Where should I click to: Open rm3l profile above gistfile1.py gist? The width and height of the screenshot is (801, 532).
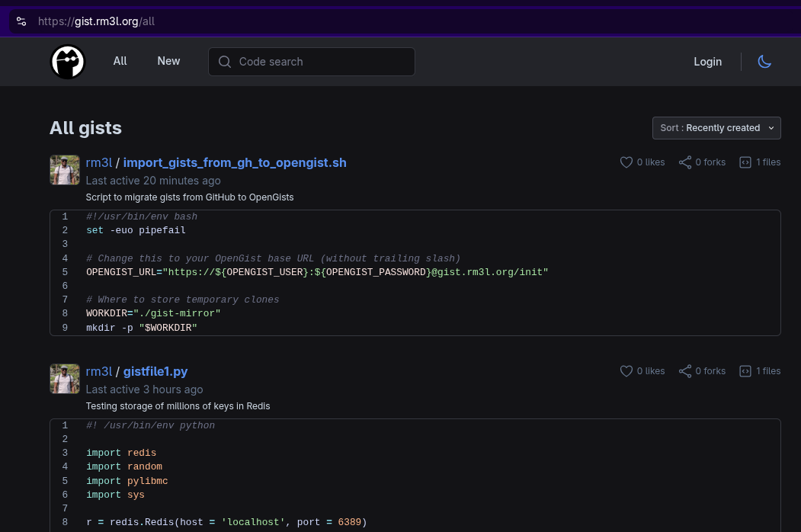(98, 371)
